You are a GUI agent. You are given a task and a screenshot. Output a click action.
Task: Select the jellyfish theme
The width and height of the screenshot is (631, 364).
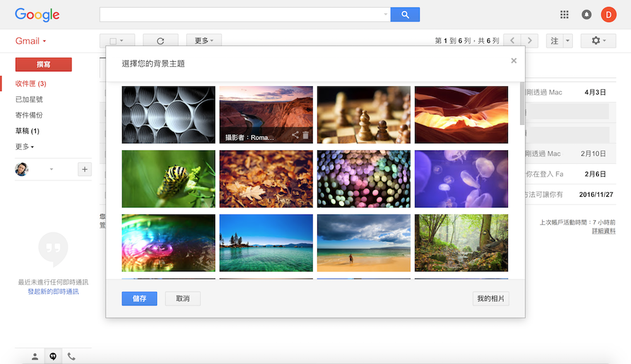[x=461, y=179]
